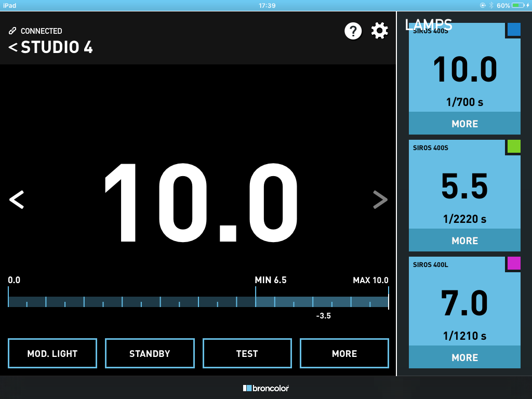
Task: Go back using the arrow before STUDIO 4
Action: coord(12,48)
